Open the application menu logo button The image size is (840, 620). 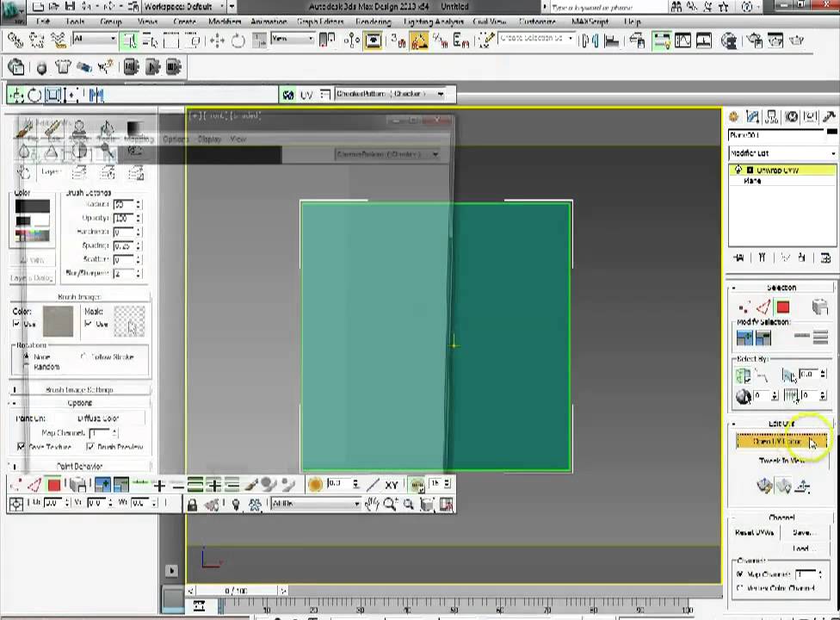[12, 12]
